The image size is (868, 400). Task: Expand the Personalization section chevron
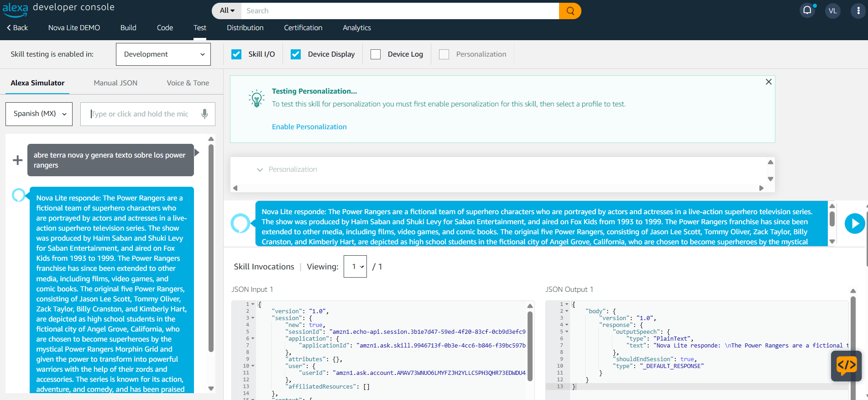pos(260,170)
